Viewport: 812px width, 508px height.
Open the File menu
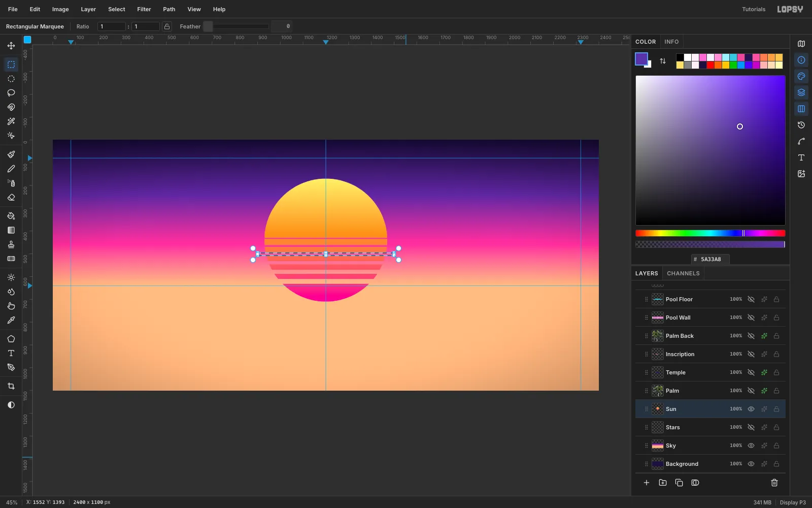[13, 9]
